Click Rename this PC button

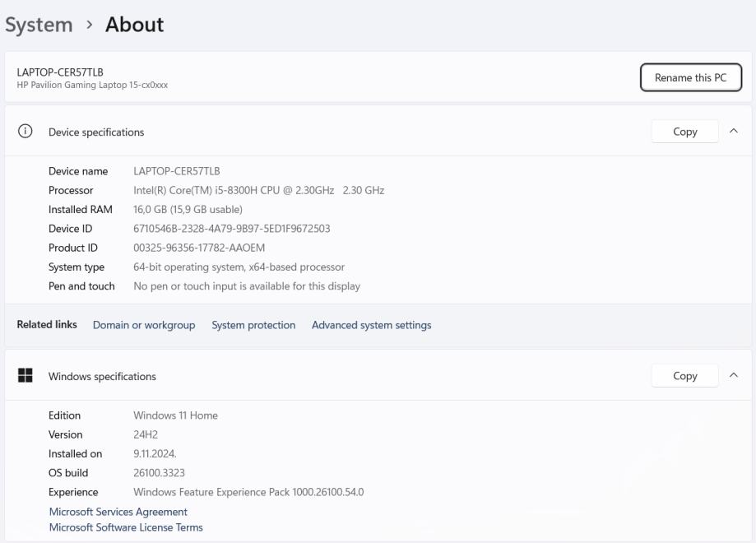[690, 77]
